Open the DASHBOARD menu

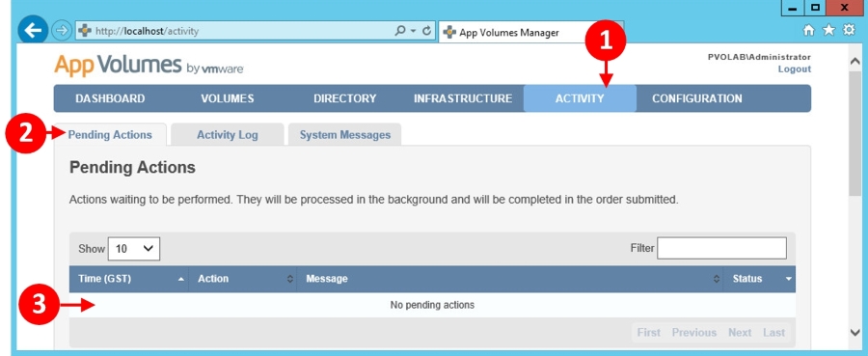coord(110,98)
